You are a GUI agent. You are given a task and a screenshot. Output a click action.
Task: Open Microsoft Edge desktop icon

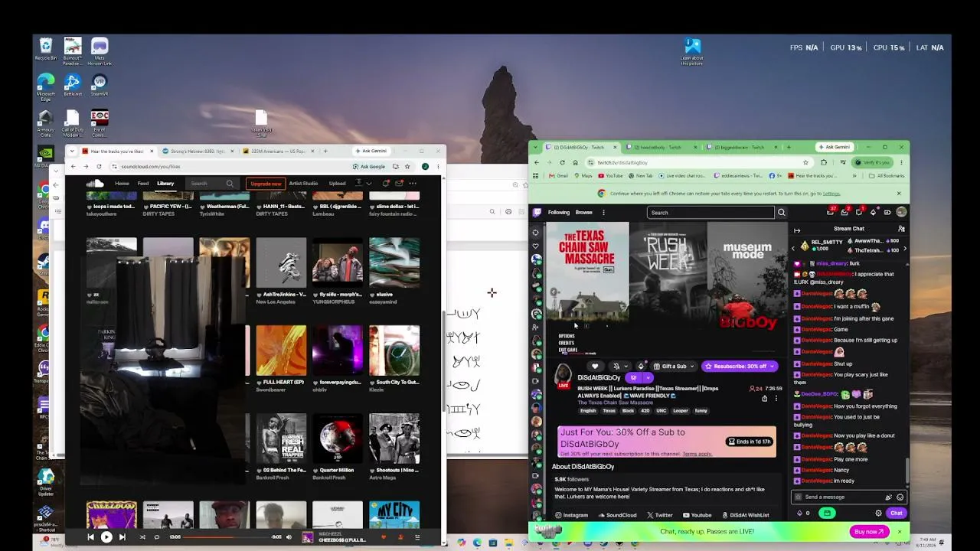pyautogui.click(x=46, y=86)
